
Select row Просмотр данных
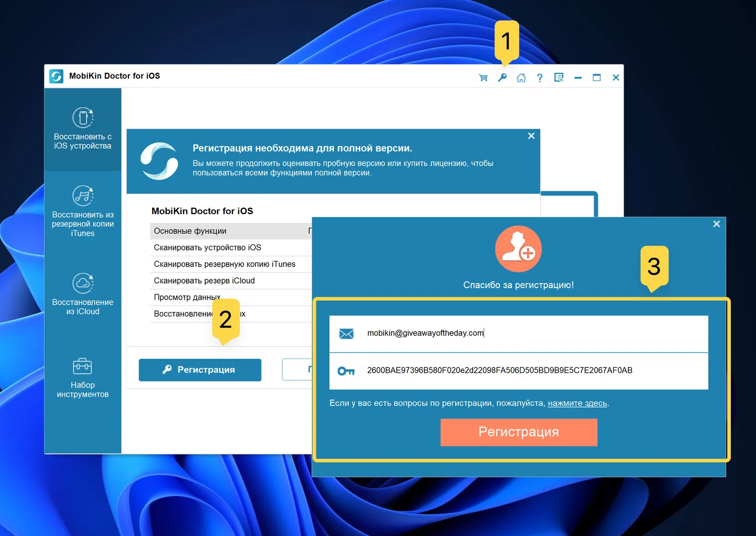231,297
